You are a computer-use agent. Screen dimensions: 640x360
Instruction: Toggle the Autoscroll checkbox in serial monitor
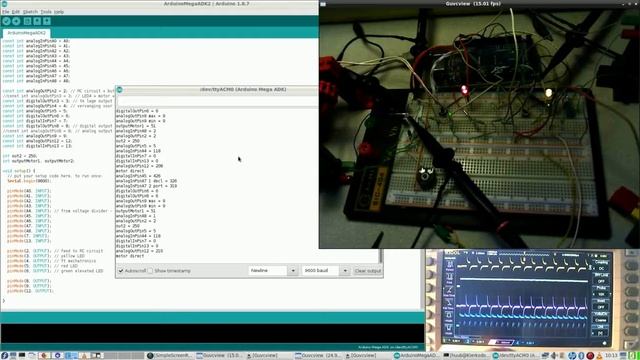(121, 271)
